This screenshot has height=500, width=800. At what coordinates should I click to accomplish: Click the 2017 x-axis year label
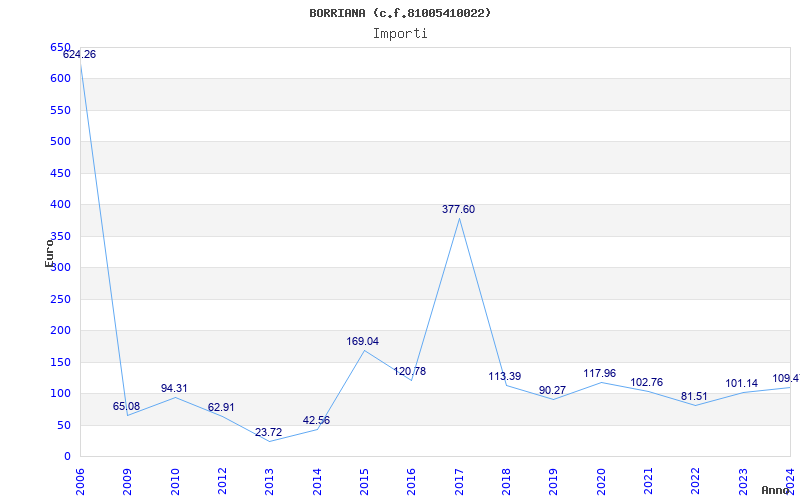tap(459, 482)
